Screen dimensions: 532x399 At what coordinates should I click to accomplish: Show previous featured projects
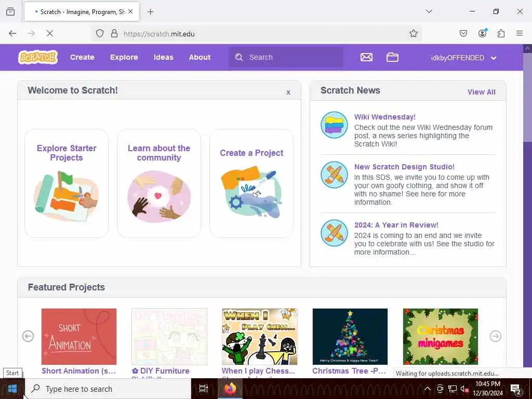[28, 336]
